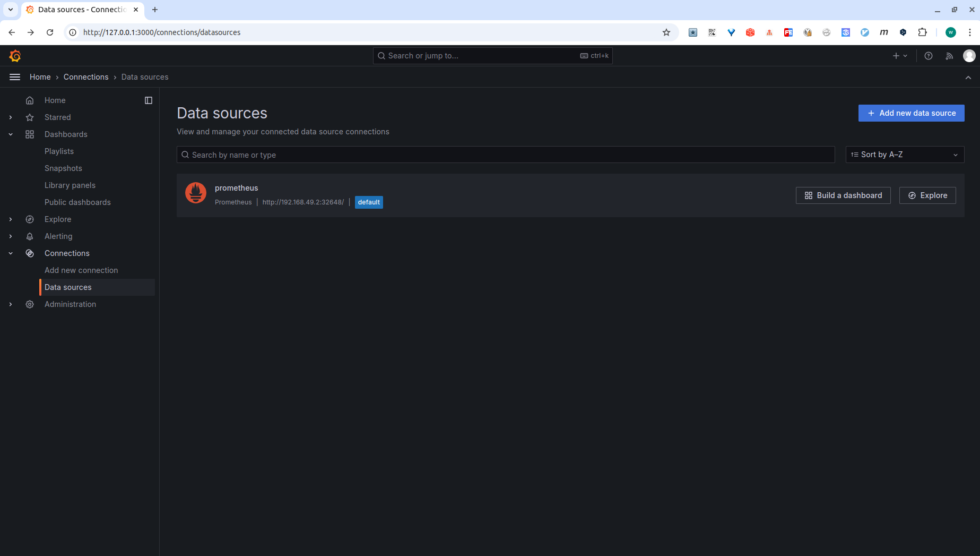
Task: Undock the sidebar menu panel icon
Action: (149, 100)
